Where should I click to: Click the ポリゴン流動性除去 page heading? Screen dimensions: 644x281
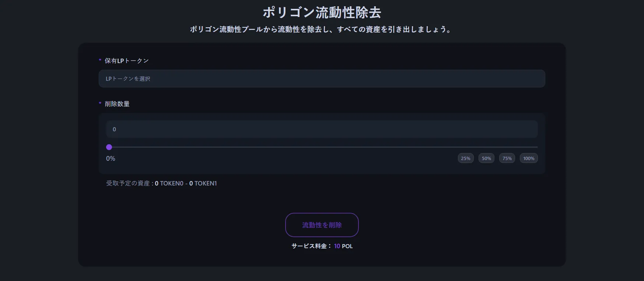tap(322, 13)
